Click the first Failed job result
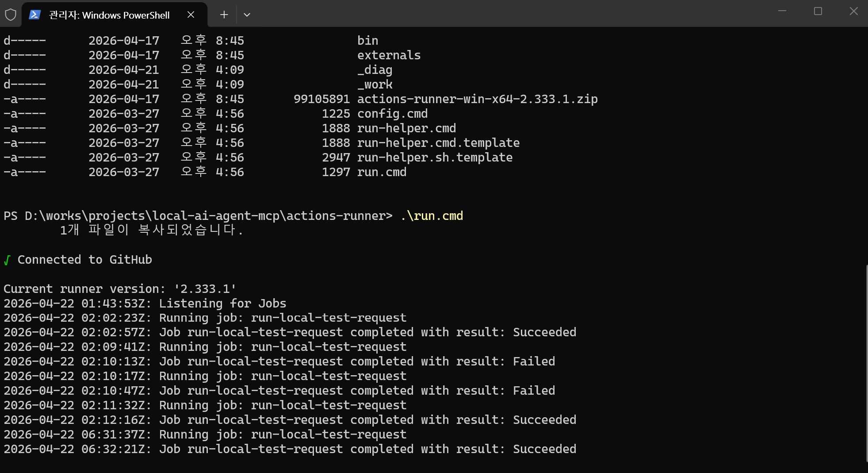868x473 pixels. pyautogui.click(x=534, y=361)
